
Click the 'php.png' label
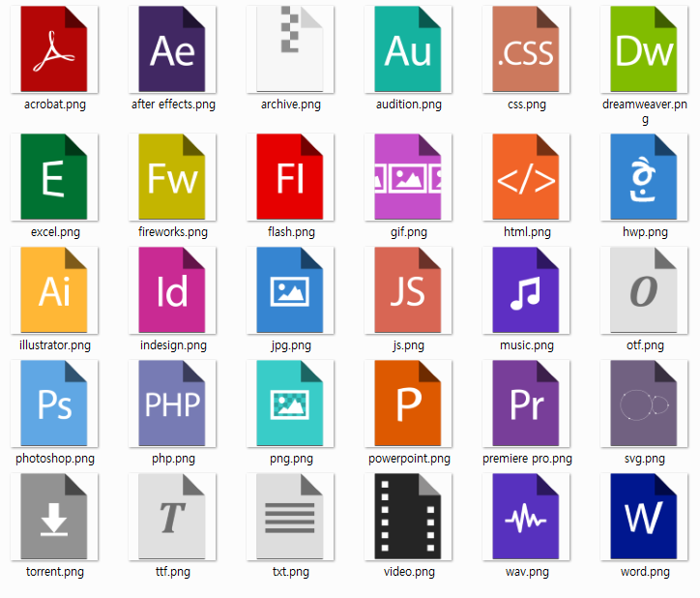(x=173, y=459)
